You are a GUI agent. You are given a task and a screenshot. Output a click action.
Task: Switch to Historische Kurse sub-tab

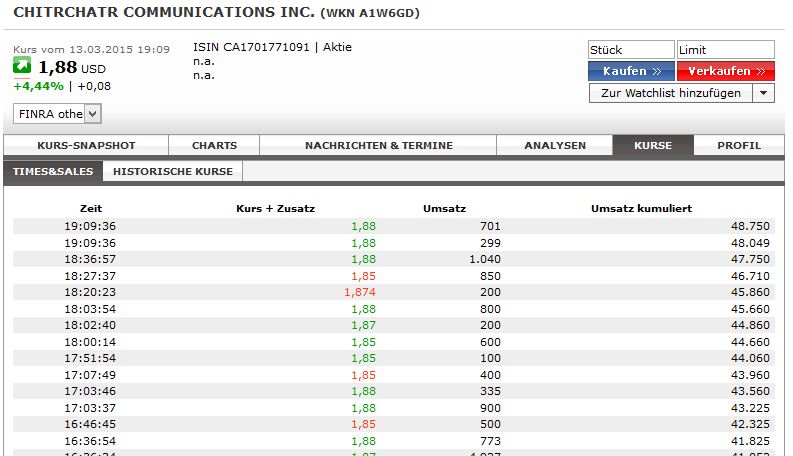click(173, 171)
